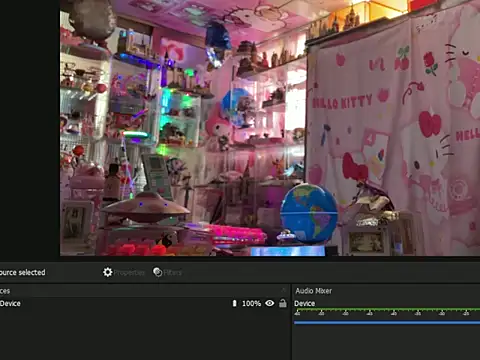The image size is (480, 360).
Task: Toggle visibility eye of the Device source
Action: click(x=270, y=303)
